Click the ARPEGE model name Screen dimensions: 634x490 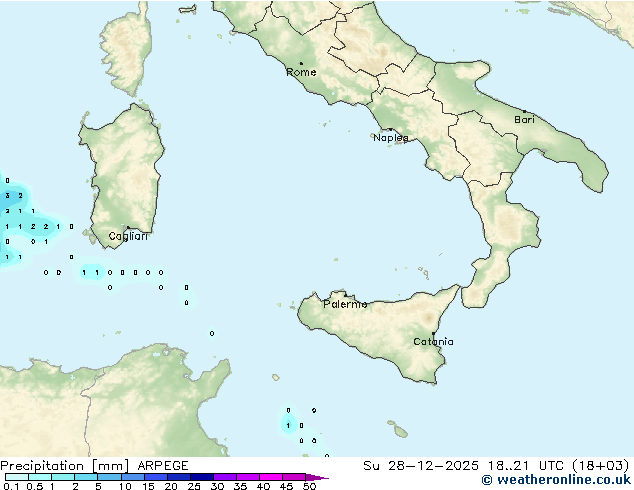(x=163, y=466)
